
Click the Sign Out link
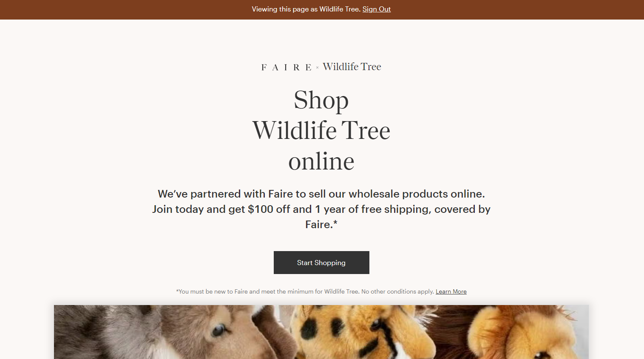376,9
